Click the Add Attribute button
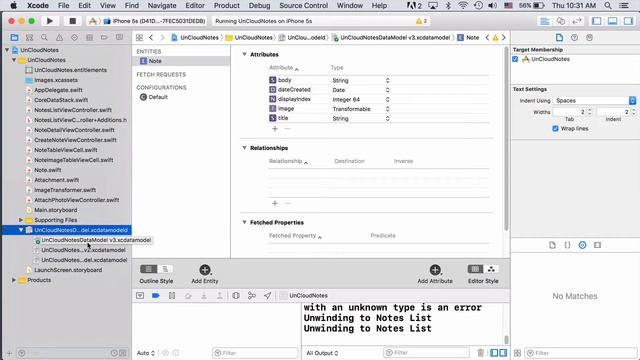 (435, 274)
